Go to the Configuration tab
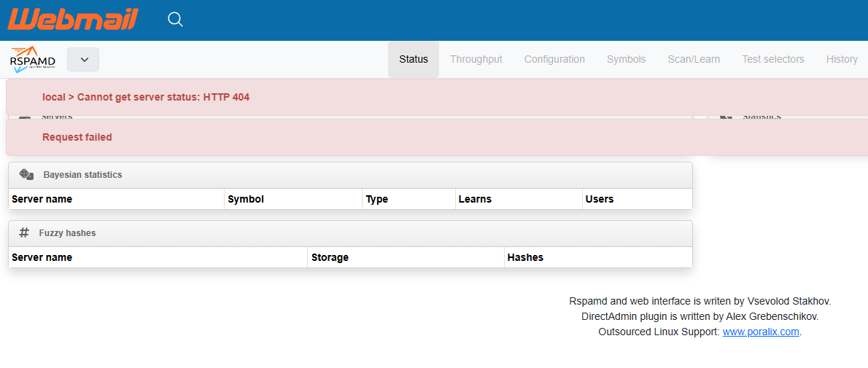The image size is (868, 368). 554,60
